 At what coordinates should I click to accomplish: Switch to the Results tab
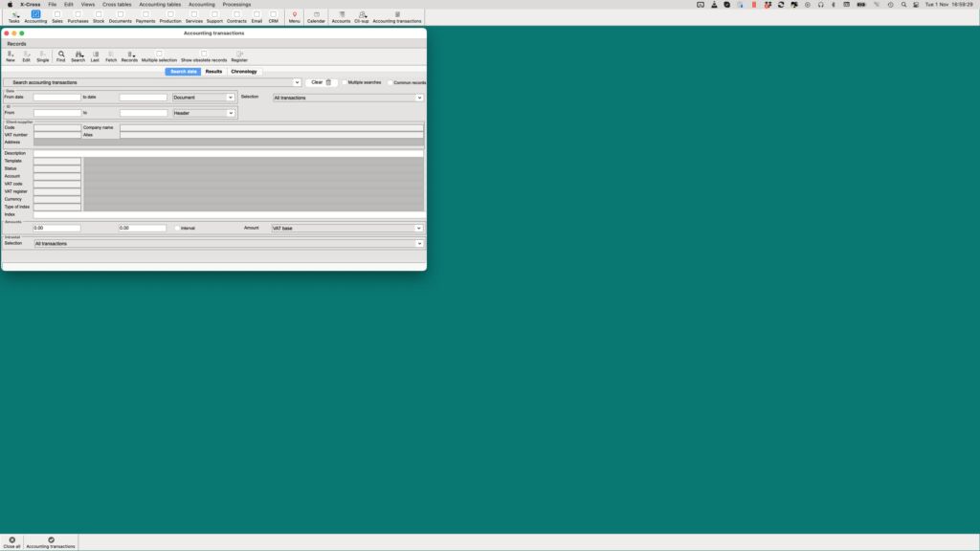[213, 71]
